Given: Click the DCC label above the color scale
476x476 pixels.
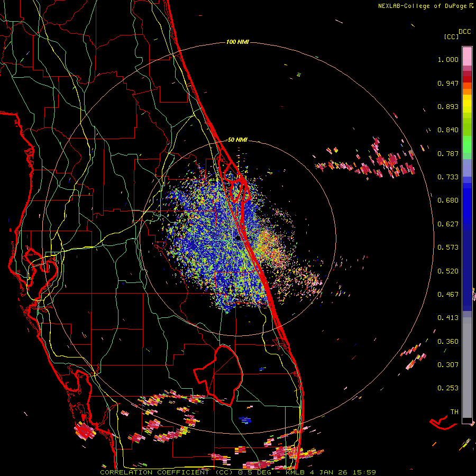Looking at the screenshot, I should (465, 32).
